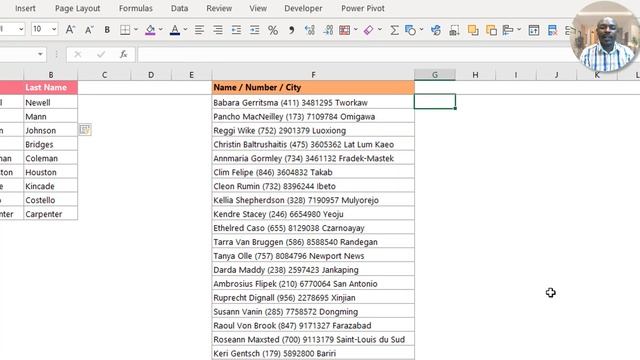Click increase decimal icon
The image size is (640, 360).
[x=310, y=30]
